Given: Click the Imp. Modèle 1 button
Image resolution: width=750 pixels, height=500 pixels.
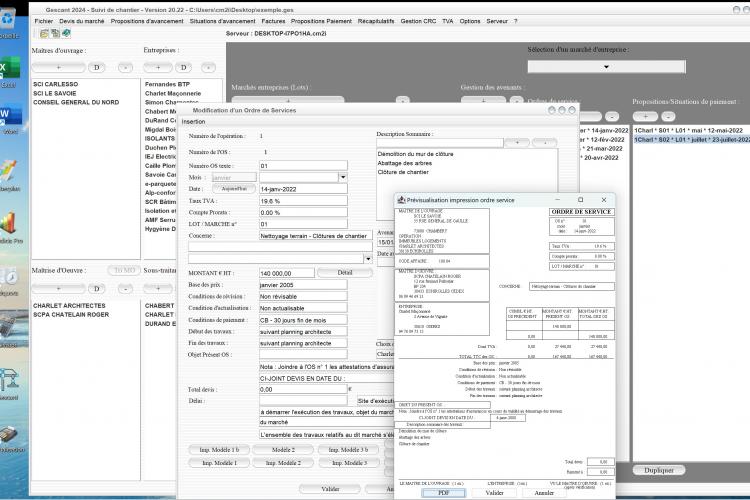Looking at the screenshot, I should (x=219, y=463).
